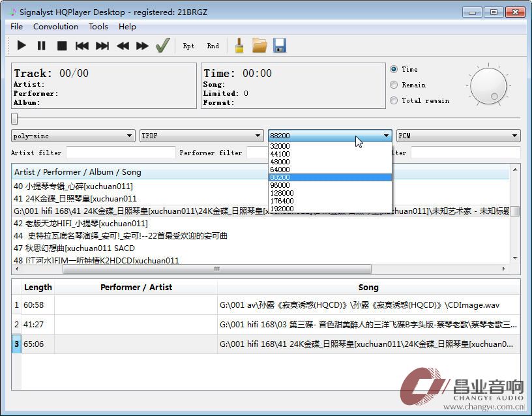Viewport: 532px width, 416px height.
Task: Skip to the previous track
Action: click(81, 46)
